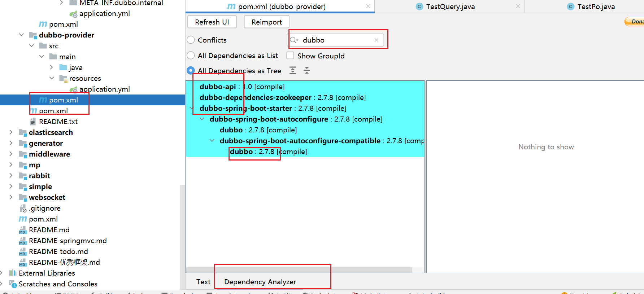Click the dependency tree horizontal scrollbar

299,270
